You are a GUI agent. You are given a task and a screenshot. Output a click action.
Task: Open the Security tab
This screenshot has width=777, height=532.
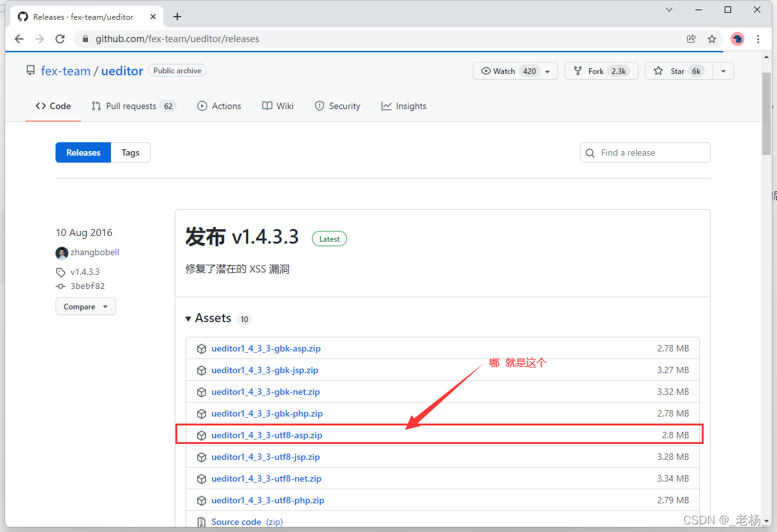pyautogui.click(x=337, y=106)
